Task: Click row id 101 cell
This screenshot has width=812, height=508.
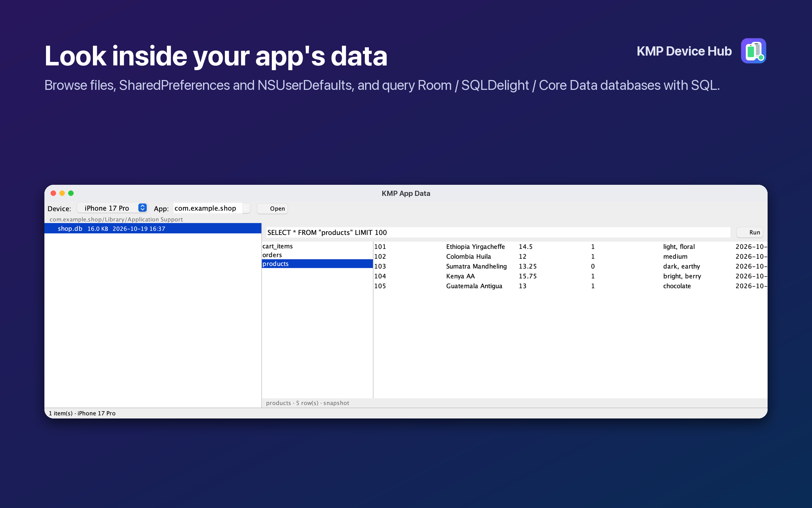Action: pyautogui.click(x=380, y=247)
